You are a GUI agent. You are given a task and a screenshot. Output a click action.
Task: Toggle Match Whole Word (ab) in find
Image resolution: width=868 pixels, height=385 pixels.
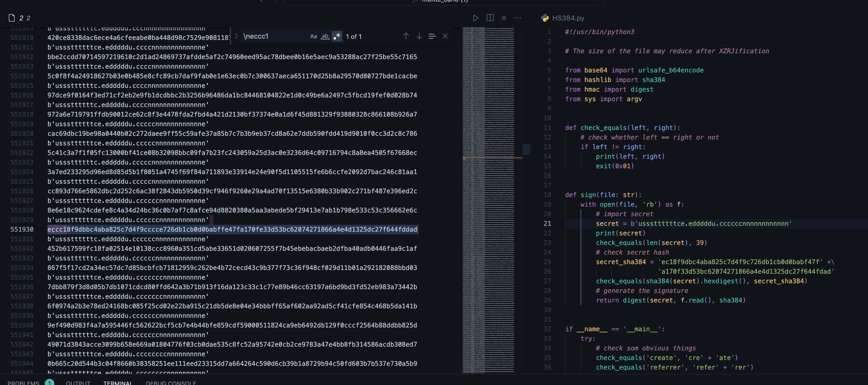click(x=325, y=36)
